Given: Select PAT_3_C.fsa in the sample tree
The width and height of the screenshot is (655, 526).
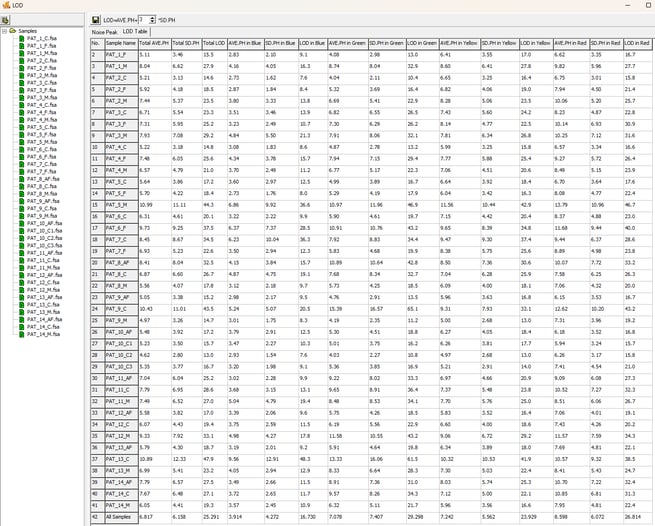Looking at the screenshot, I should (42, 83).
